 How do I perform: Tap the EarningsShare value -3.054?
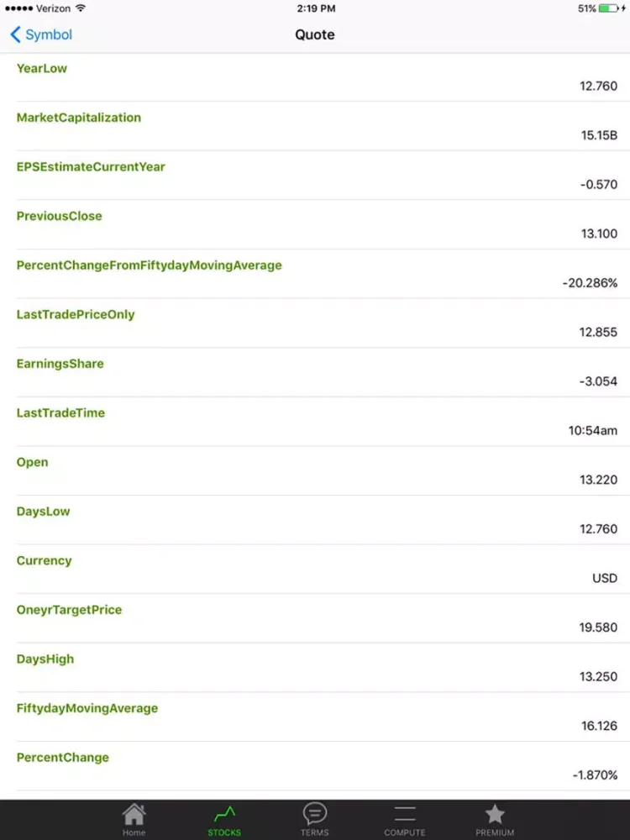[x=598, y=381]
